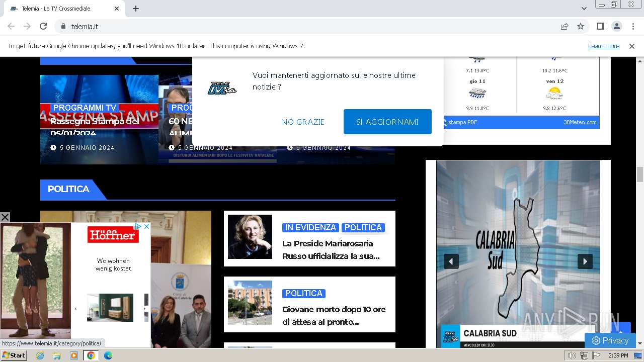This screenshot has width=644, height=362.
Task: Accept notifications with SI AGGIORNAMI
Action: 387,122
